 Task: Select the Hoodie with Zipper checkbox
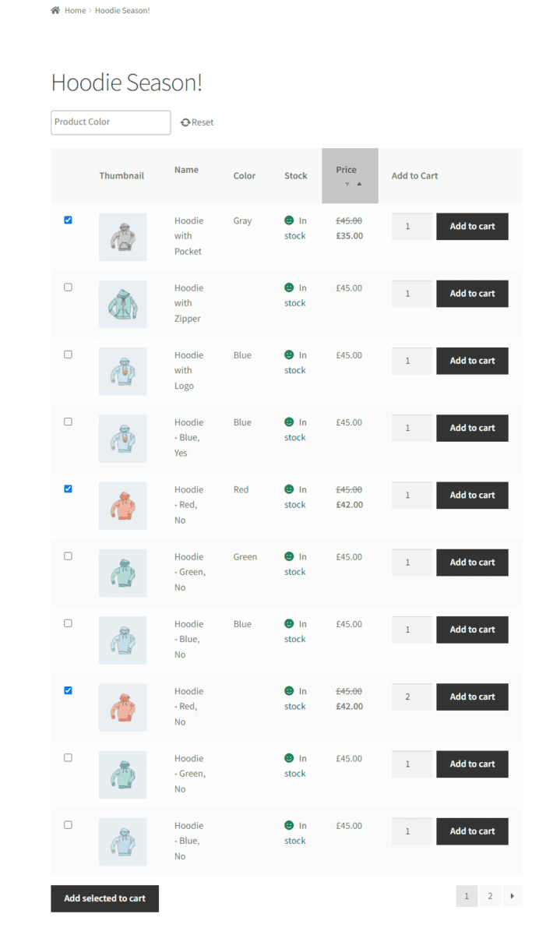68,287
